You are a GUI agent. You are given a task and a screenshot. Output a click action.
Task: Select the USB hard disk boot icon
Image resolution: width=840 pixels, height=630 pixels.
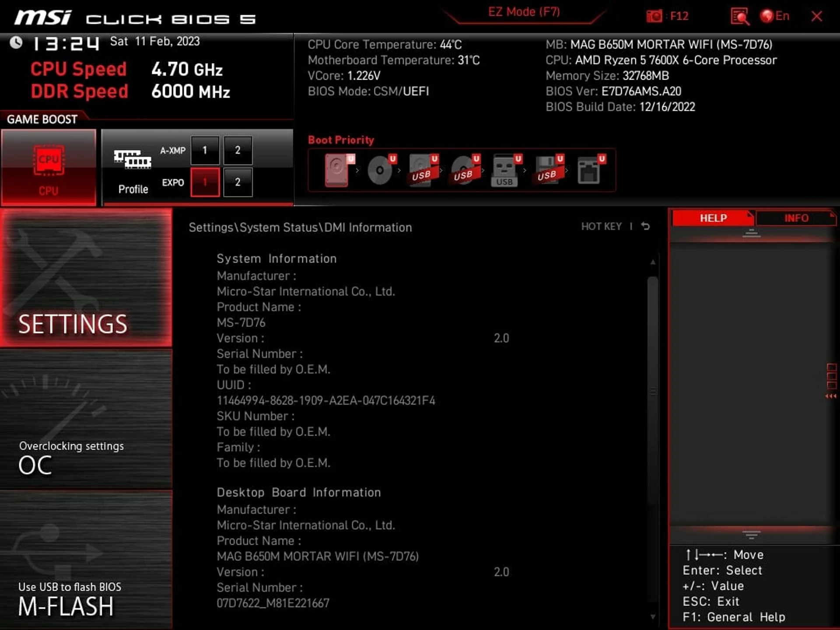coord(423,170)
